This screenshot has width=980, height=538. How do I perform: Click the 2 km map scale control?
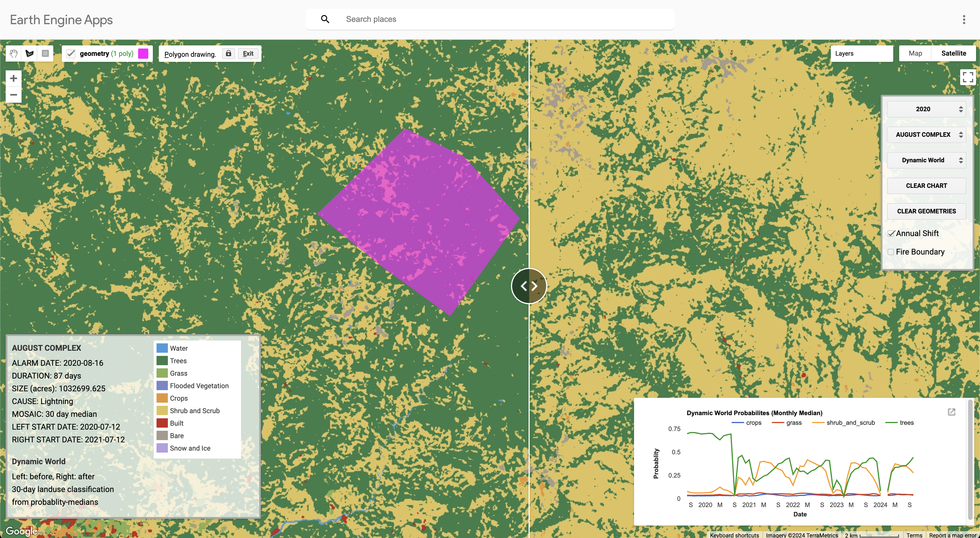click(872, 535)
